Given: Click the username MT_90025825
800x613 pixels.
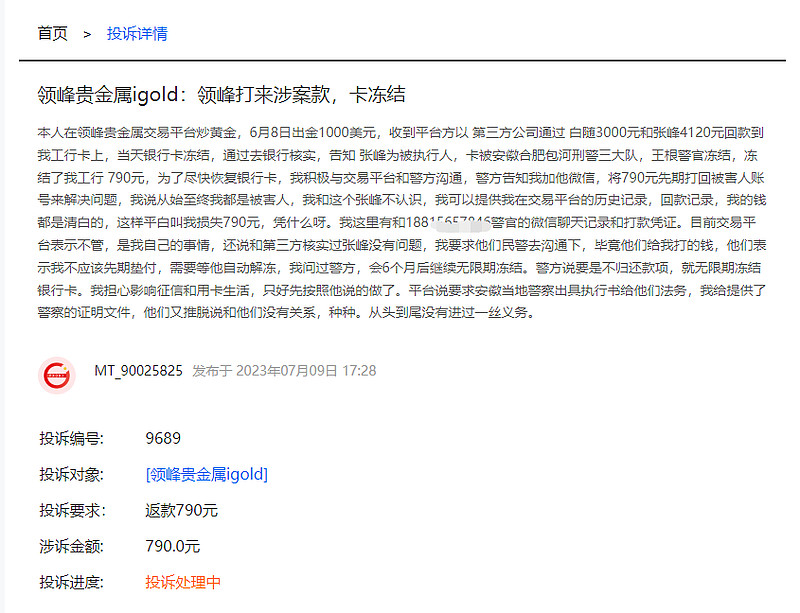Looking at the screenshot, I should (x=138, y=371).
